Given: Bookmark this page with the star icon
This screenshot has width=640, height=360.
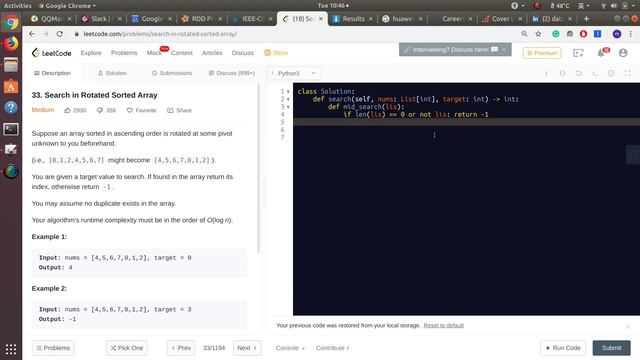Looking at the screenshot, I should [538, 34].
